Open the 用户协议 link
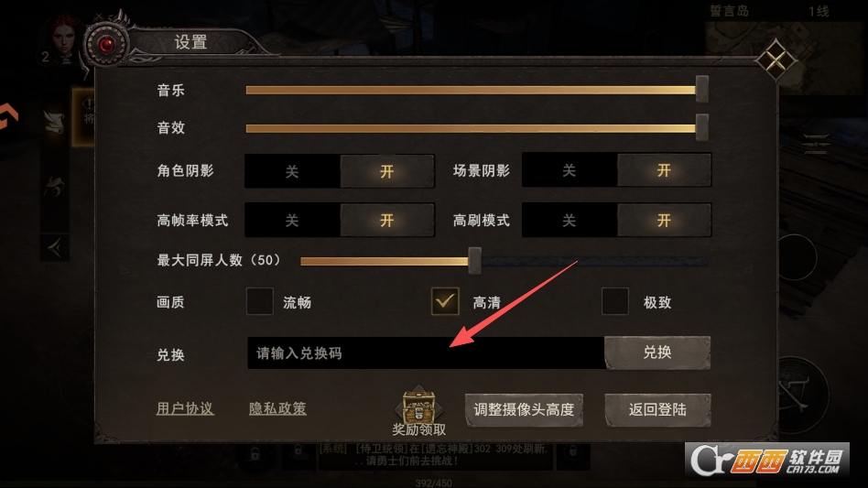 [x=185, y=408]
